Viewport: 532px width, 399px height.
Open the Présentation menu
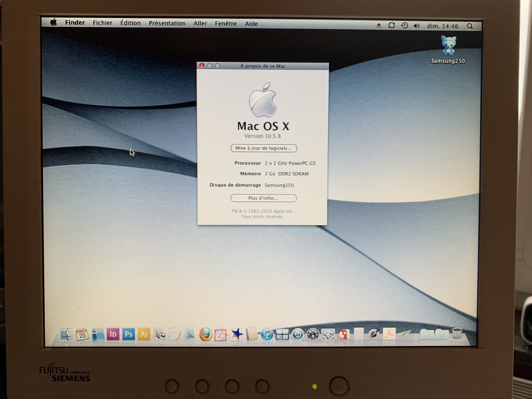[x=167, y=23]
